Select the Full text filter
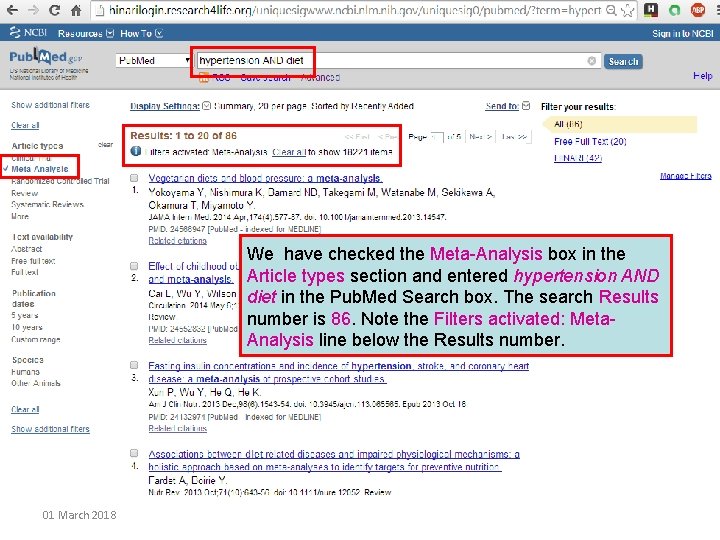The height and width of the screenshot is (540, 720). [x=25, y=272]
